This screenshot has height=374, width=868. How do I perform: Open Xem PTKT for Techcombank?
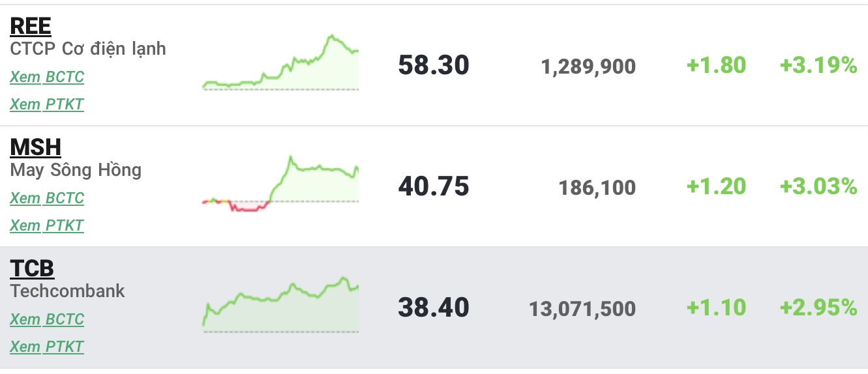[47, 347]
